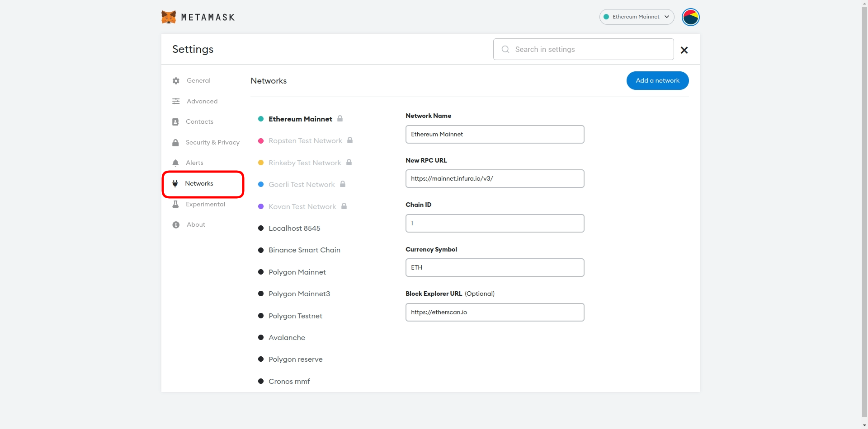Click the pink dot of Ropsten network

(x=261, y=141)
